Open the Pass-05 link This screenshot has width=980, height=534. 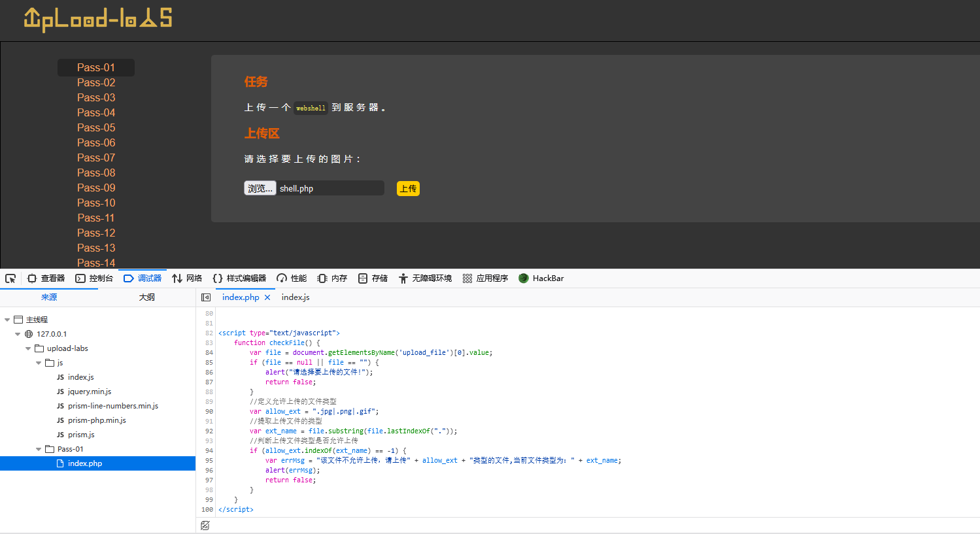96,127
